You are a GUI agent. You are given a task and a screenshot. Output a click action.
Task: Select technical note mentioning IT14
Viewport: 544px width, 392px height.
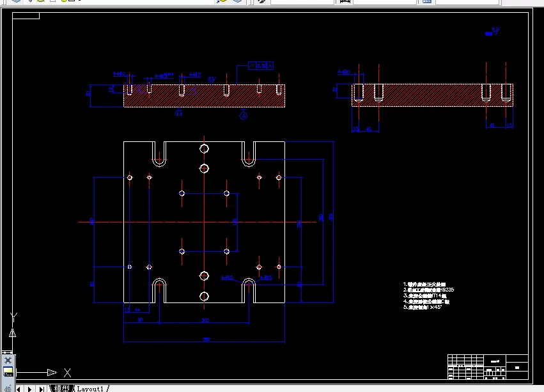pos(424,295)
